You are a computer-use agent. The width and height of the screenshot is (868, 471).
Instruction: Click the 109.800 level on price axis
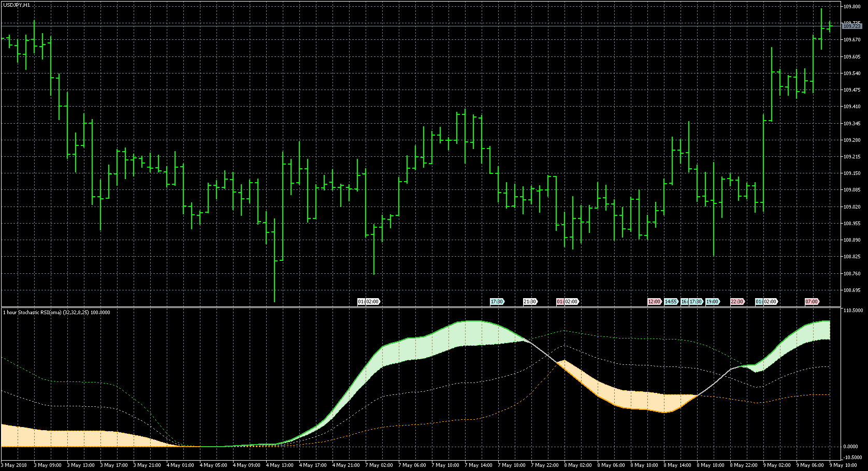[x=852, y=7]
